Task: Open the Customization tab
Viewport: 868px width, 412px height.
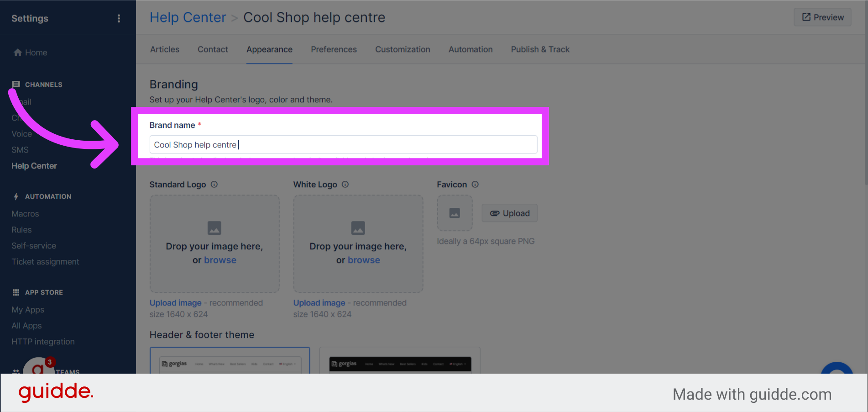Action: coord(403,49)
